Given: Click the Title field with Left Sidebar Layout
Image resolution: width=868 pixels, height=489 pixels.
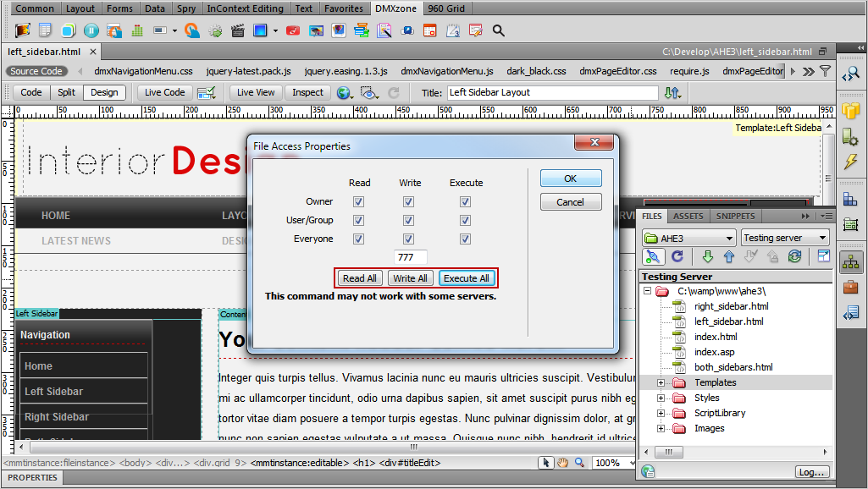Looking at the screenshot, I should click(552, 92).
